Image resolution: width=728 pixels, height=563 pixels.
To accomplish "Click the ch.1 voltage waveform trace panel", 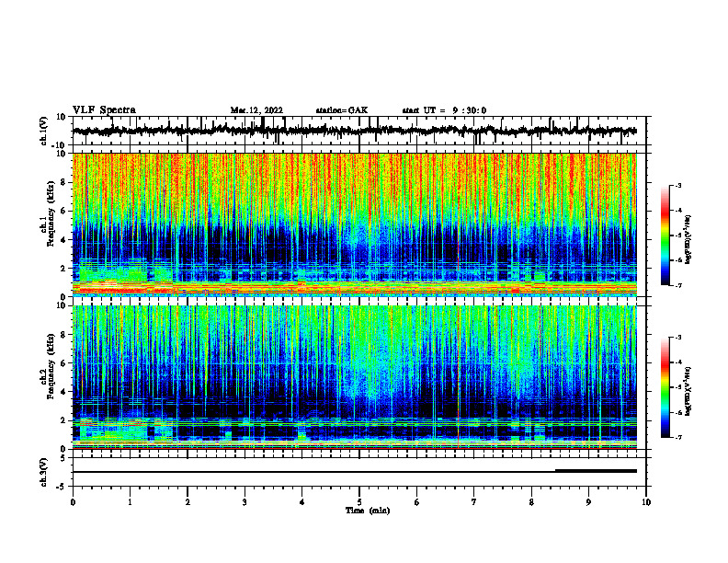I will coord(359,131).
